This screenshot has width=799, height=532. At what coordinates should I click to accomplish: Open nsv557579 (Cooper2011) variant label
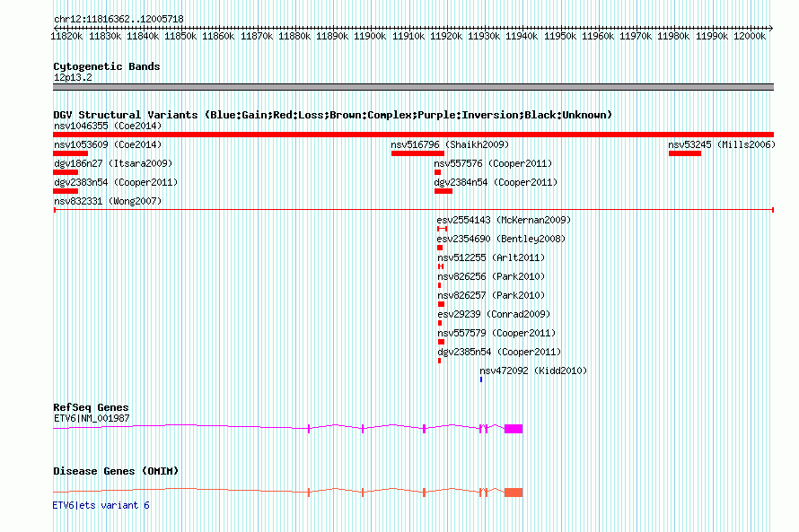click(496, 333)
